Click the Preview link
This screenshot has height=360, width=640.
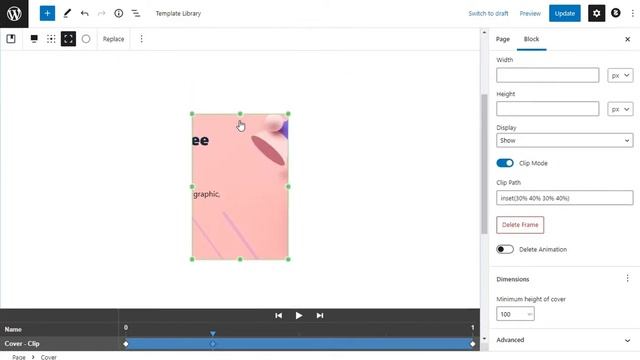530,13
